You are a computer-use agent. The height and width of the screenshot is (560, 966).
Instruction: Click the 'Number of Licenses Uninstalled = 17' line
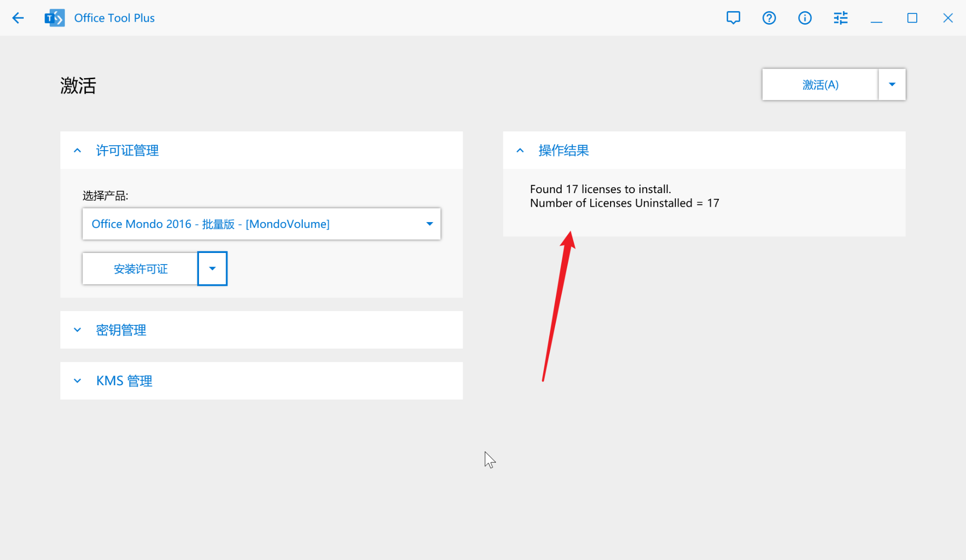click(625, 203)
